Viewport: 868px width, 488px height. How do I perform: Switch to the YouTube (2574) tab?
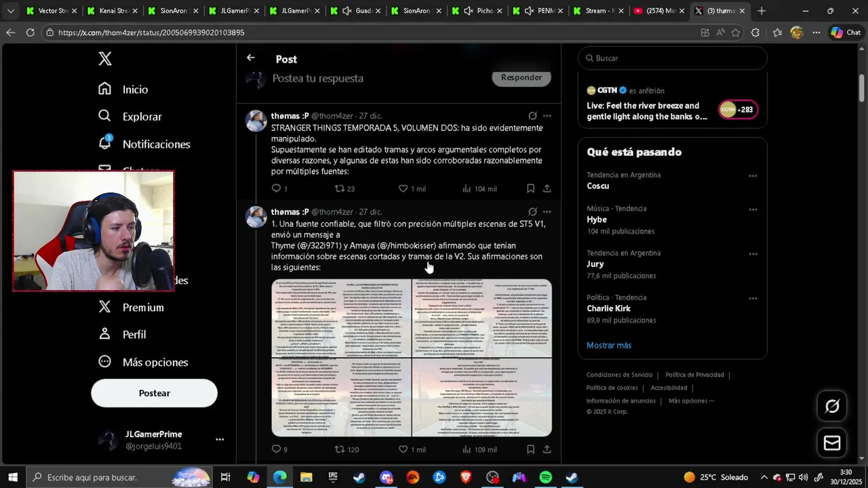pos(658,11)
